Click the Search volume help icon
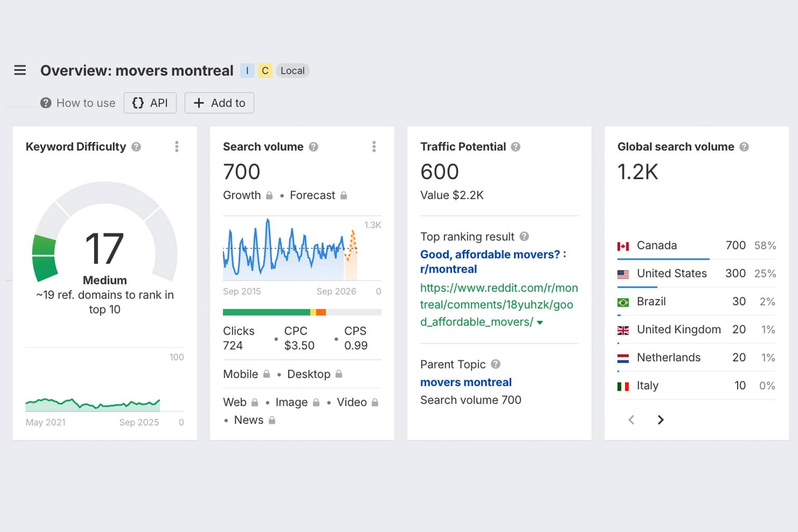The height and width of the screenshot is (532, 798). click(313, 147)
